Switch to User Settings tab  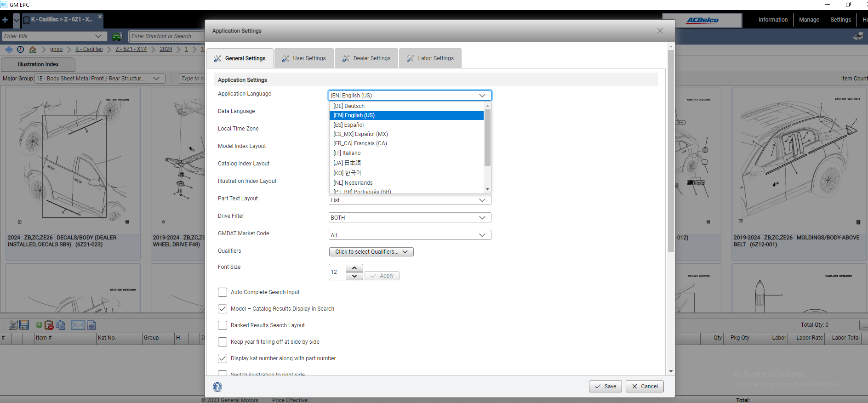(x=304, y=58)
